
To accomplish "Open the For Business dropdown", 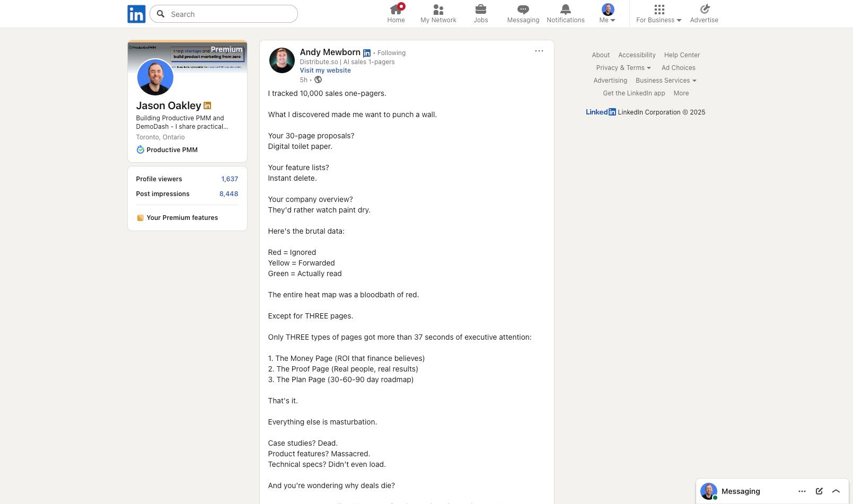I will tap(659, 14).
